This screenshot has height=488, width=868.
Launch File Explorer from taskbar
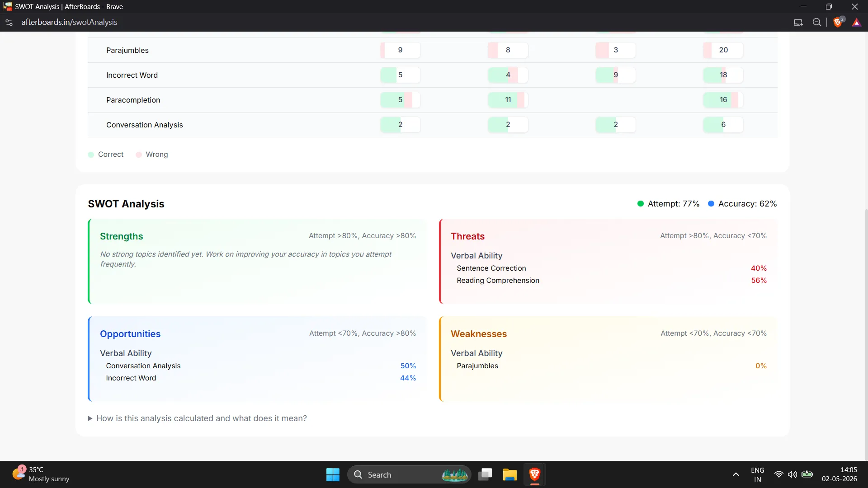pos(510,474)
